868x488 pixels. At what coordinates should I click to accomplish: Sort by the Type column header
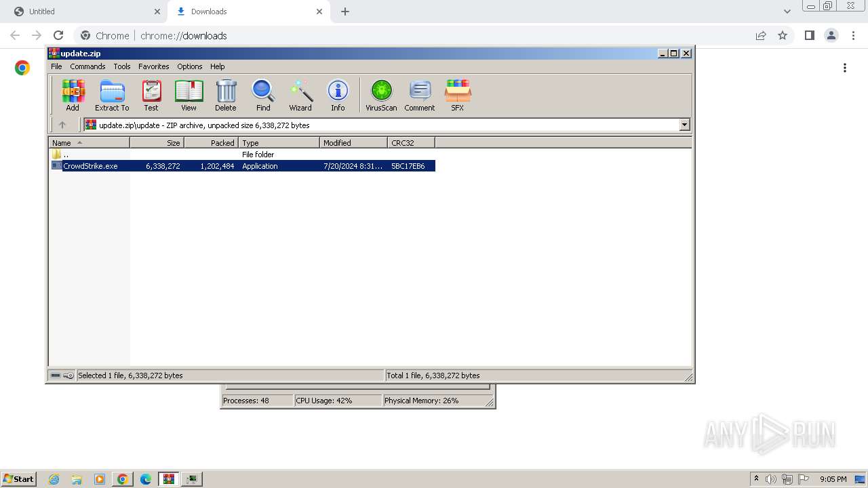point(279,142)
